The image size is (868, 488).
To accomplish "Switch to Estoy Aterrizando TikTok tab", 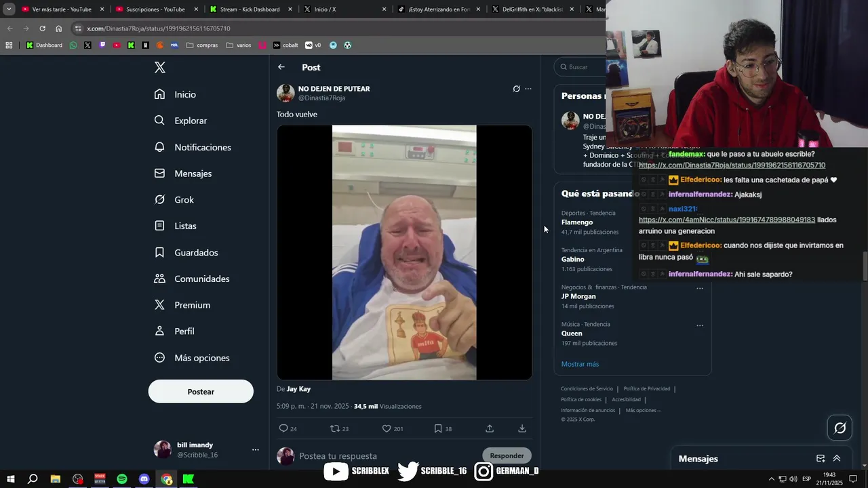I will point(438,9).
